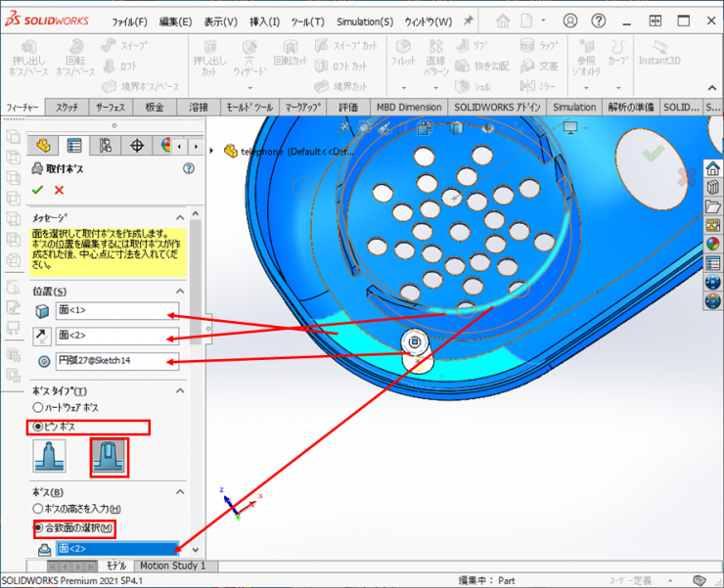Choose ボスの高さを入力 radio option
Image resolution: width=724 pixels, height=588 pixels.
tap(38, 509)
